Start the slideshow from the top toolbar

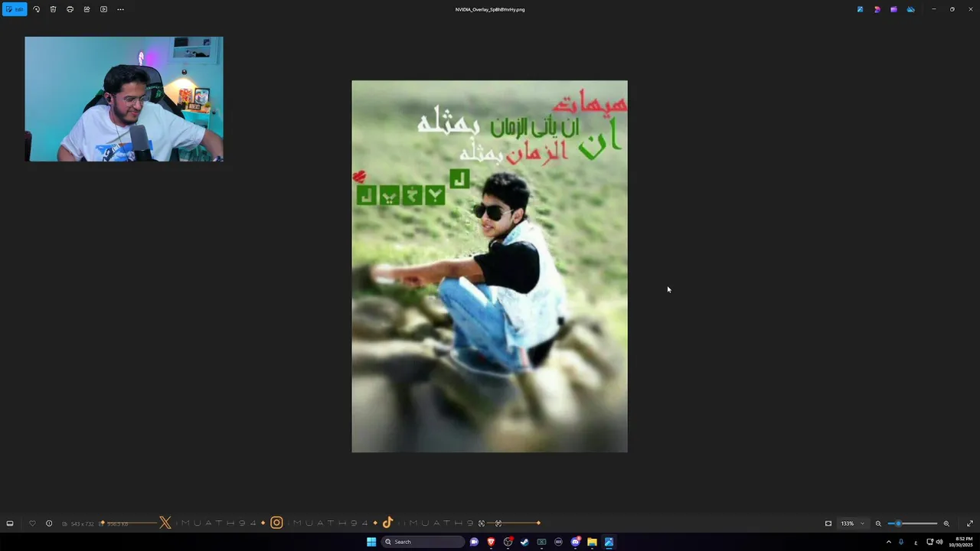[103, 9]
